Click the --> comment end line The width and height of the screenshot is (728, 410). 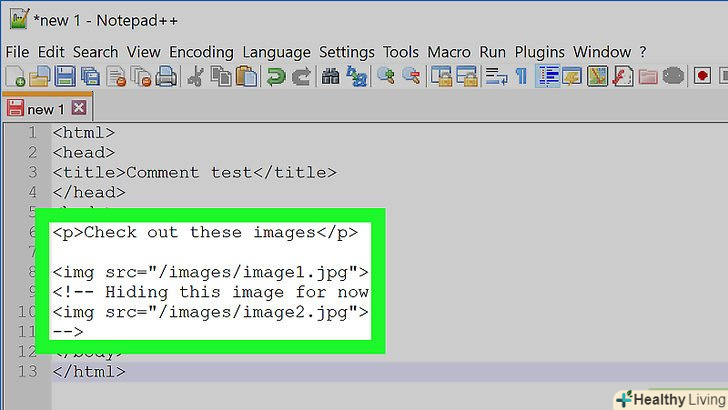68,332
